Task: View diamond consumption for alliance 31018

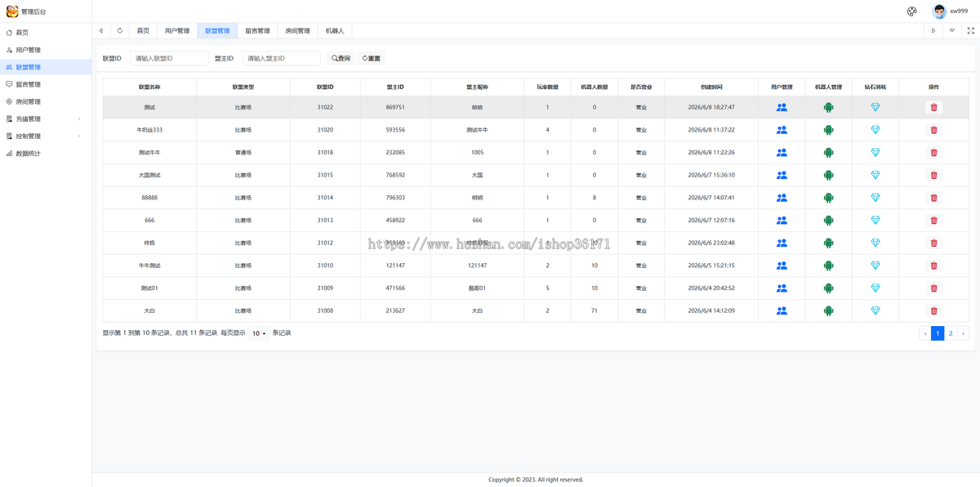Action: (x=875, y=152)
